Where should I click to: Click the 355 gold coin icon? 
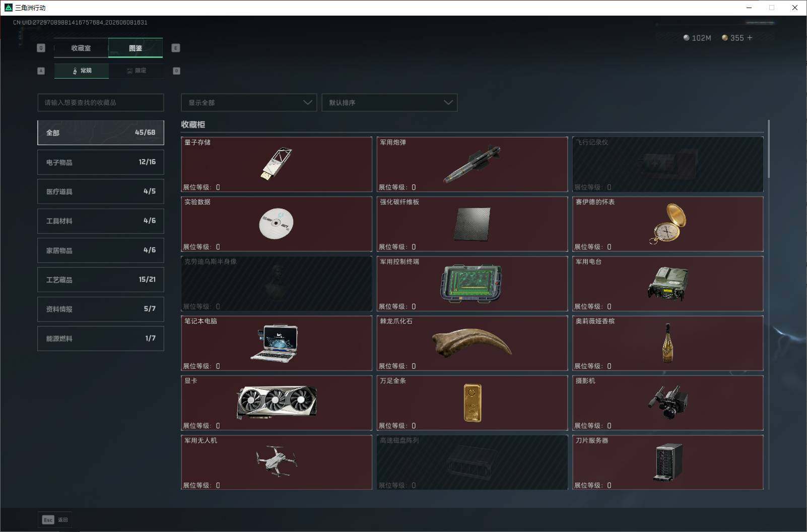[725, 38]
